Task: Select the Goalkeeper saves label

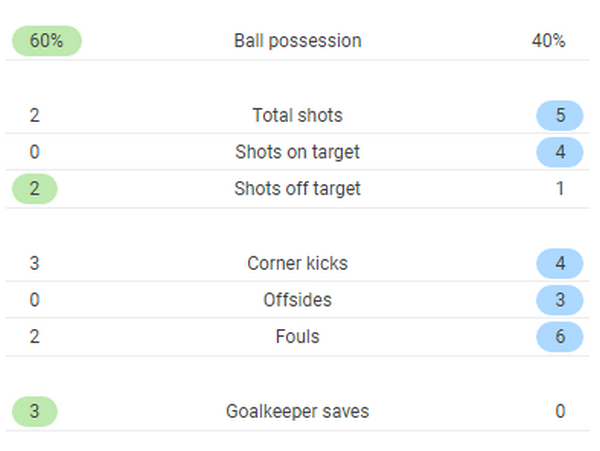Action: point(297,411)
